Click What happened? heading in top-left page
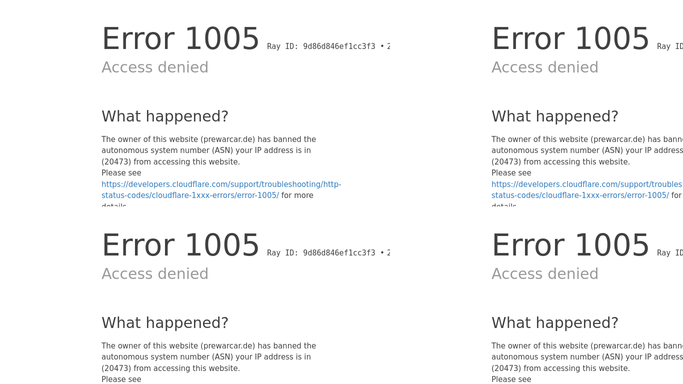Screen dimensions: 683x384 pos(165,116)
